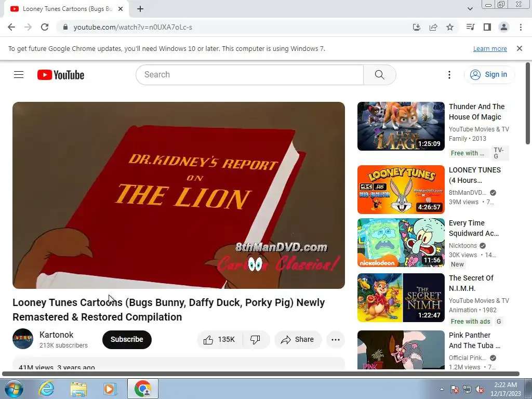Image resolution: width=532 pixels, height=399 pixels.
Task: Click the page vertical scrollbar
Action: 528,103
